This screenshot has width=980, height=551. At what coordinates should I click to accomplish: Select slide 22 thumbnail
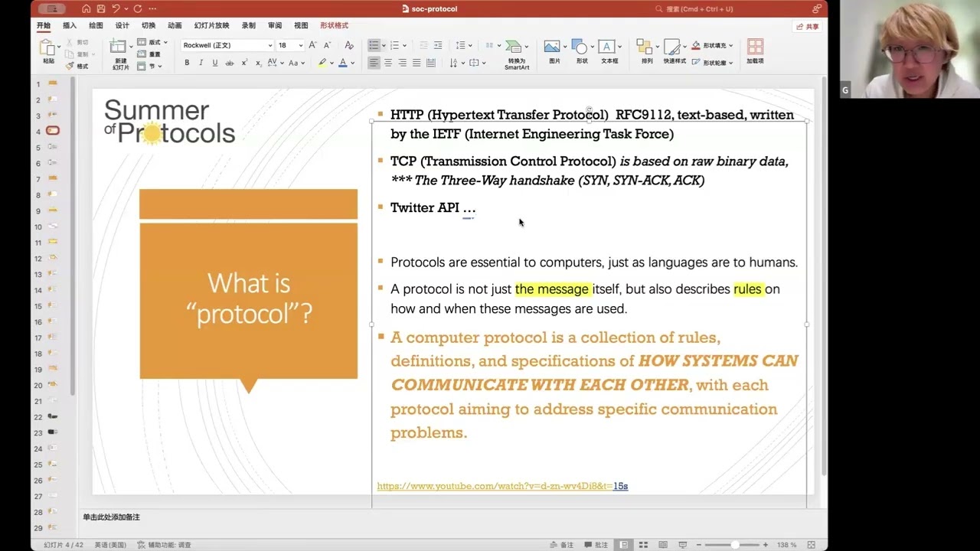(53, 416)
